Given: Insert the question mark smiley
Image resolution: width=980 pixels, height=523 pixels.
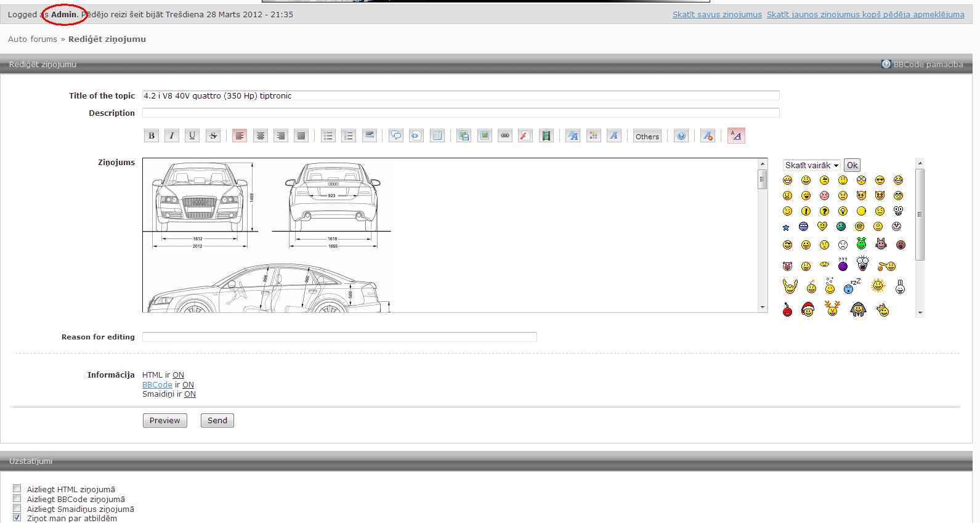Looking at the screenshot, I should pyautogui.click(x=824, y=211).
